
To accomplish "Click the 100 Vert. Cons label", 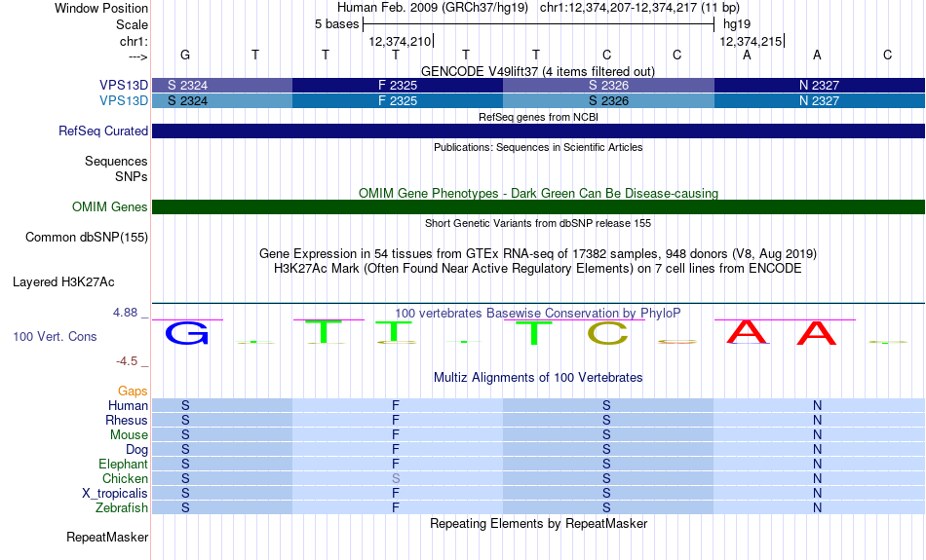I will coord(55,336).
